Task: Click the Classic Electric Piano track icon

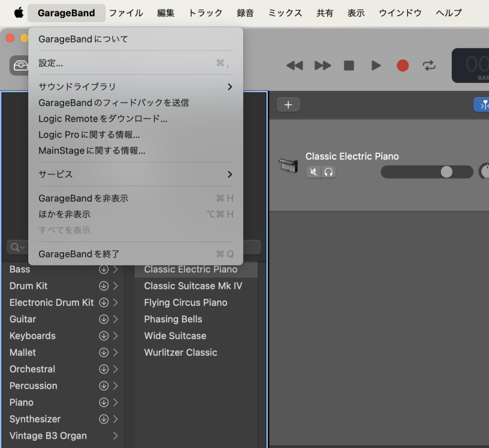Action: tap(288, 166)
